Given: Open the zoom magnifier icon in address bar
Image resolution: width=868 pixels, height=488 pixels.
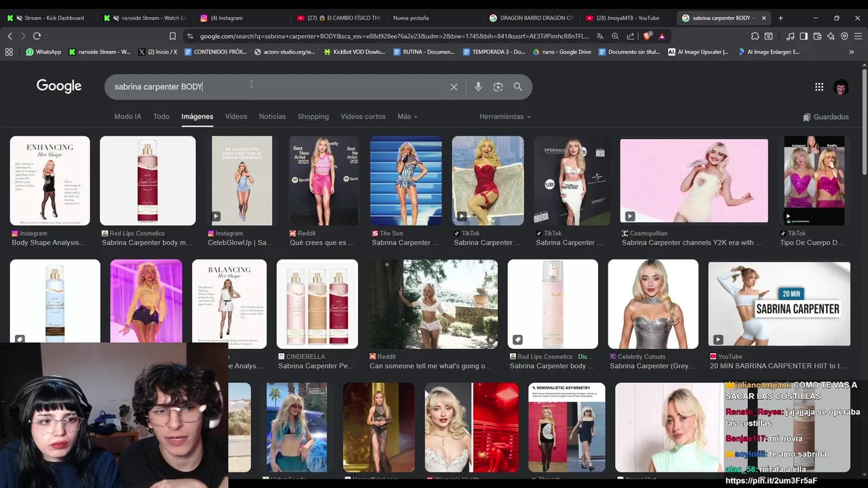Looking at the screenshot, I should (x=615, y=36).
